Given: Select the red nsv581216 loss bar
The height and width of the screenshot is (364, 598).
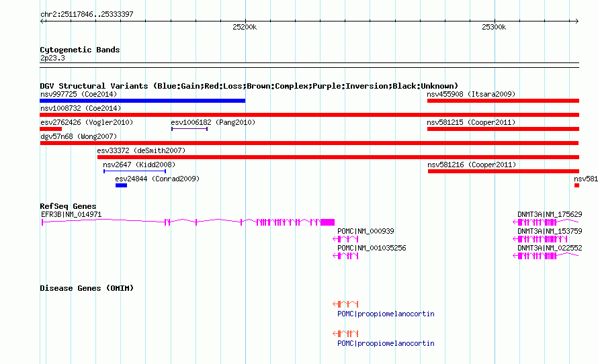Looking at the screenshot, I should [x=503, y=171].
